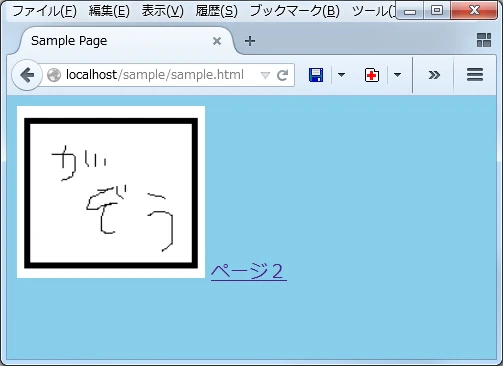The height and width of the screenshot is (366, 503).
Task: Click the hand-drawn image with black border
Action: (111, 192)
